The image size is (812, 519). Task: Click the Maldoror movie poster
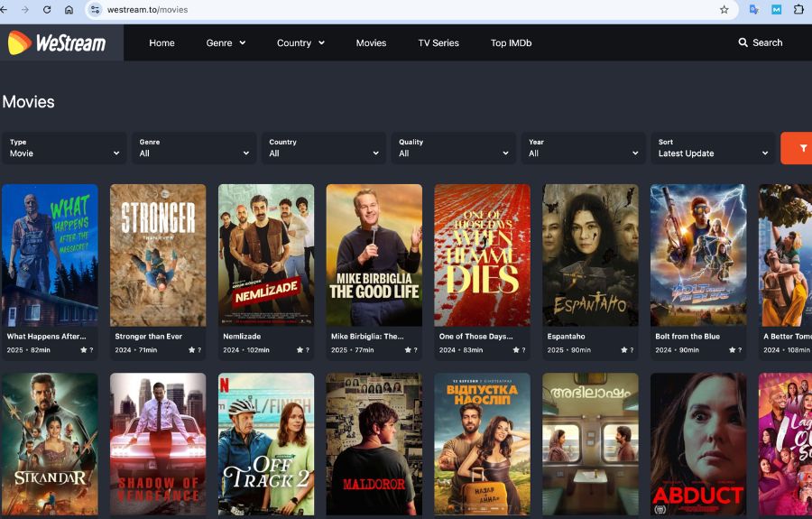(x=374, y=444)
